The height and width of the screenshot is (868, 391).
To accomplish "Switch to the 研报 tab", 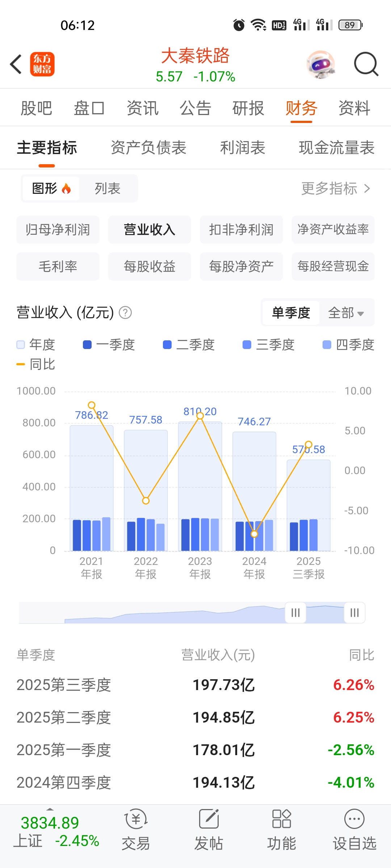I will tap(248, 108).
